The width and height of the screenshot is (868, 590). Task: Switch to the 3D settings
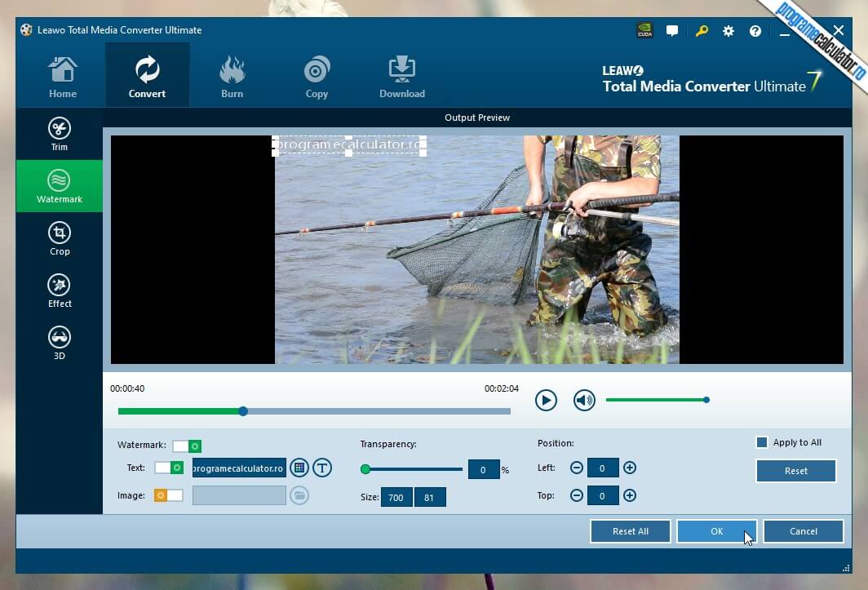pyautogui.click(x=59, y=343)
